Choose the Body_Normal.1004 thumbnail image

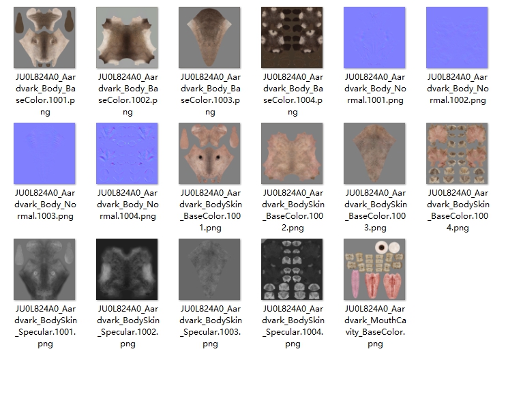pos(127,153)
